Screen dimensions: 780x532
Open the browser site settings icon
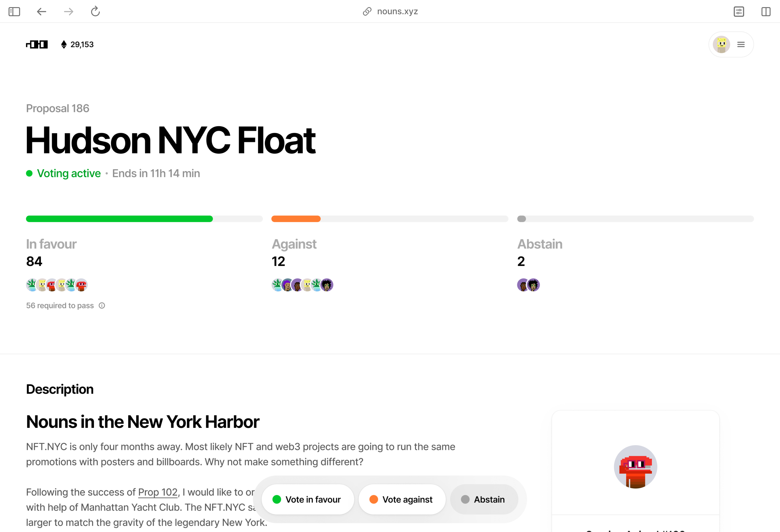tap(739, 12)
